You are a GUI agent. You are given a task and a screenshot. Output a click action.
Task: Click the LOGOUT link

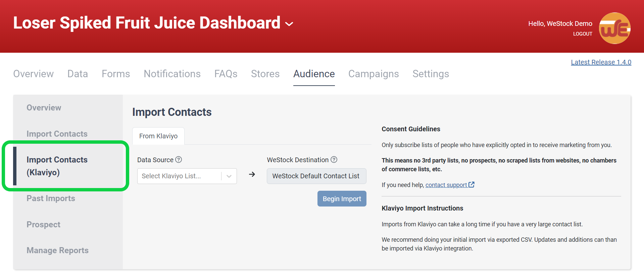[583, 34]
